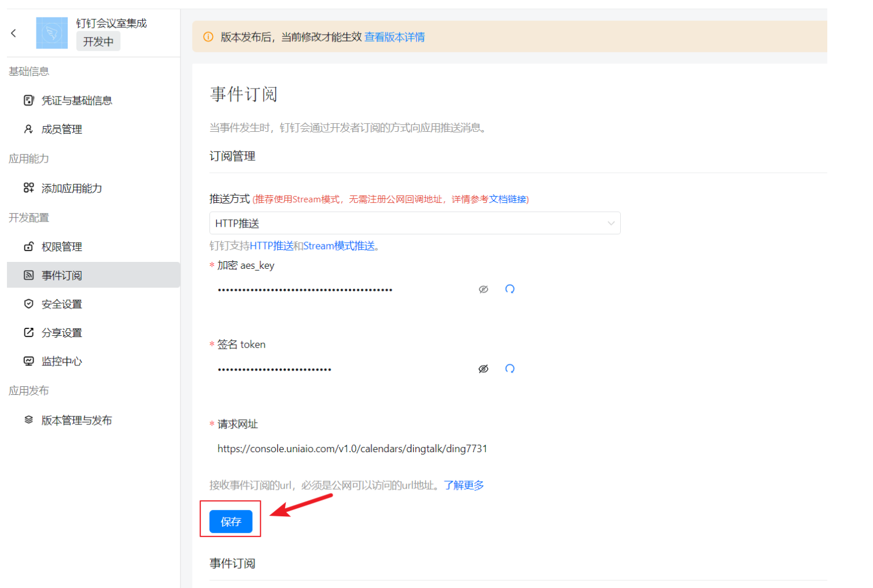
Task: Click the 应用发布 section header
Action: pyautogui.click(x=29, y=391)
